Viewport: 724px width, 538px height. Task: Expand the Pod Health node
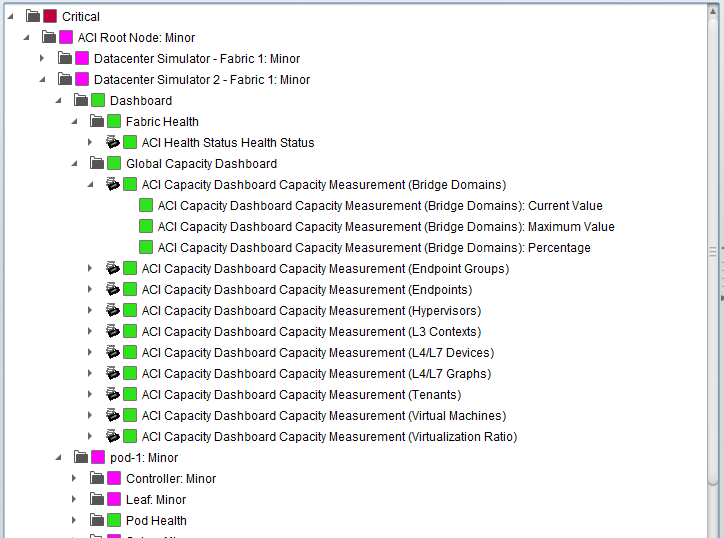[x=74, y=520]
